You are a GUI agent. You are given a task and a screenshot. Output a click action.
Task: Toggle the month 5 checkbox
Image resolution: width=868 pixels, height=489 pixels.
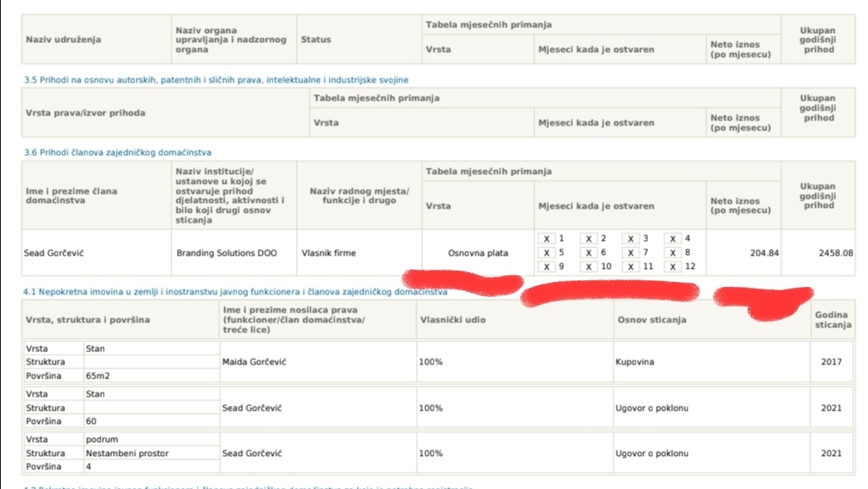point(547,252)
